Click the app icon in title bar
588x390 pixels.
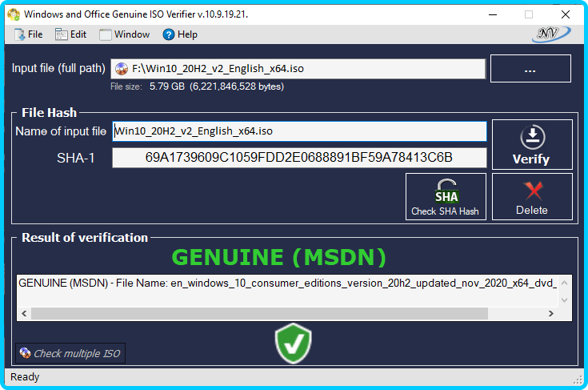pos(14,14)
